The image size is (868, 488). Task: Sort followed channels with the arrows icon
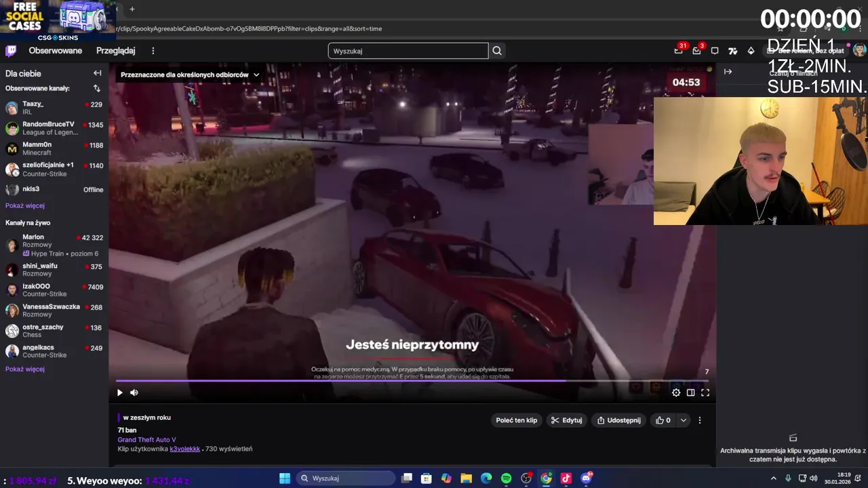[97, 88]
